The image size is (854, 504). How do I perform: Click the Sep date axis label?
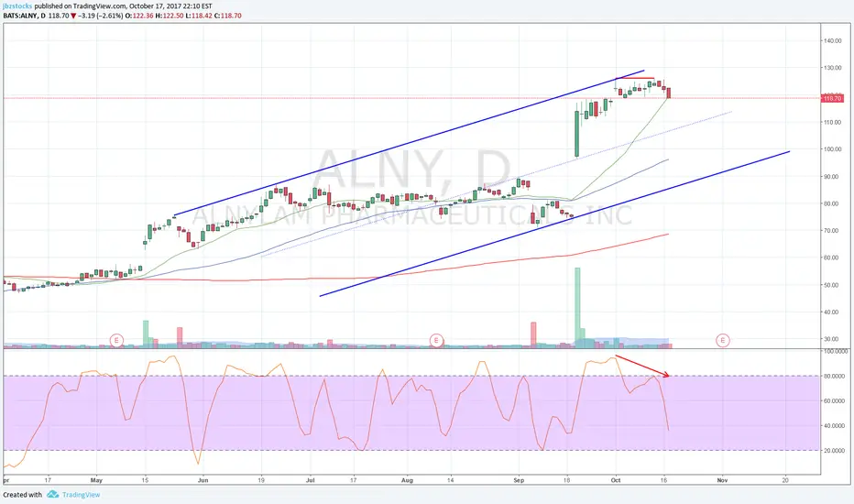(x=519, y=480)
